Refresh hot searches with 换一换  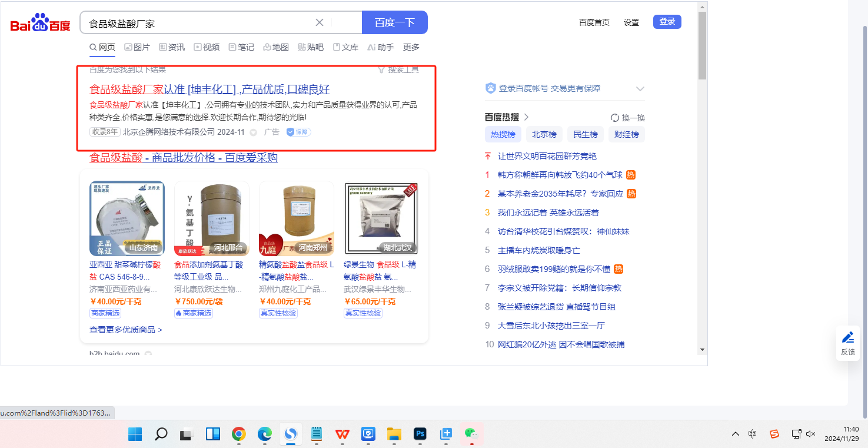point(628,118)
